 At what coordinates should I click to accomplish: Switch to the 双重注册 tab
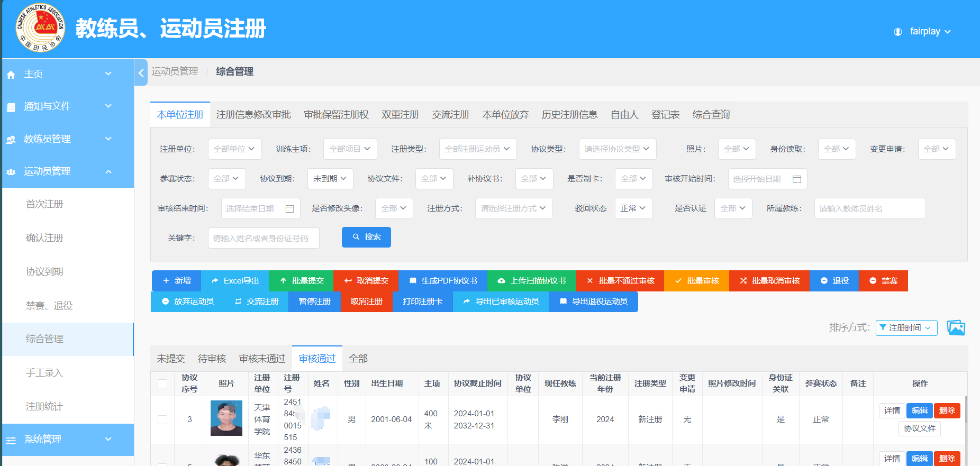click(400, 115)
